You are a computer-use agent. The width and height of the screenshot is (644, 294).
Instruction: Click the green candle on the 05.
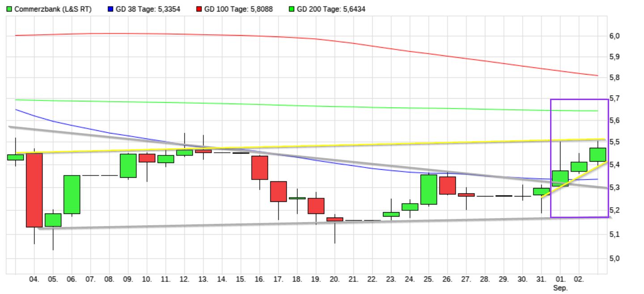point(53,220)
